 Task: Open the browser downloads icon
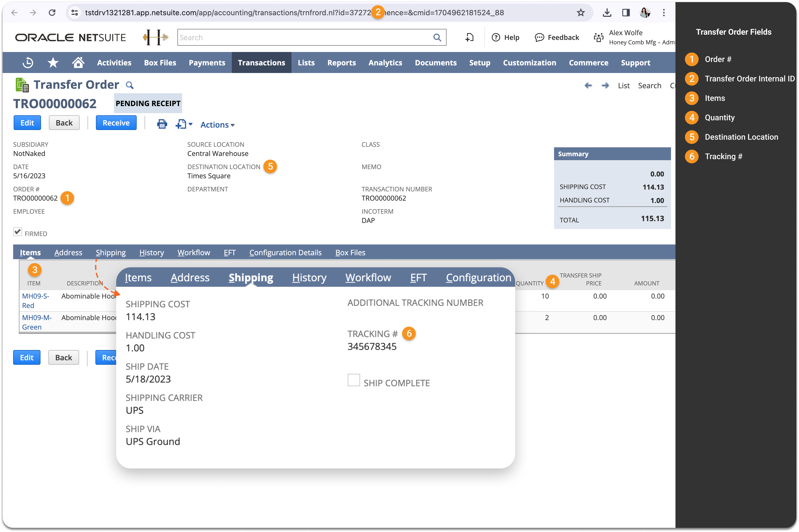(x=607, y=13)
